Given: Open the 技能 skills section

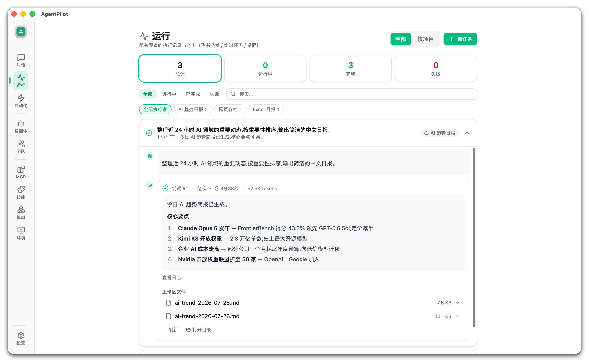Looking at the screenshot, I should click(x=21, y=193).
